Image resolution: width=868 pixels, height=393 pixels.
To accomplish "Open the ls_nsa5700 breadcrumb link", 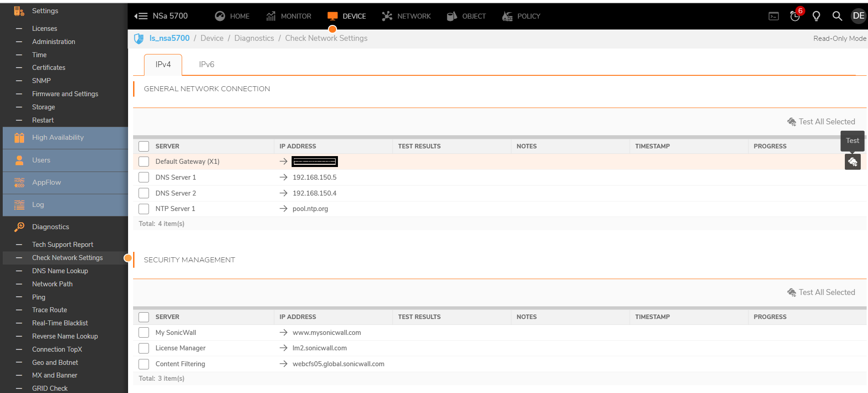I will (x=169, y=39).
